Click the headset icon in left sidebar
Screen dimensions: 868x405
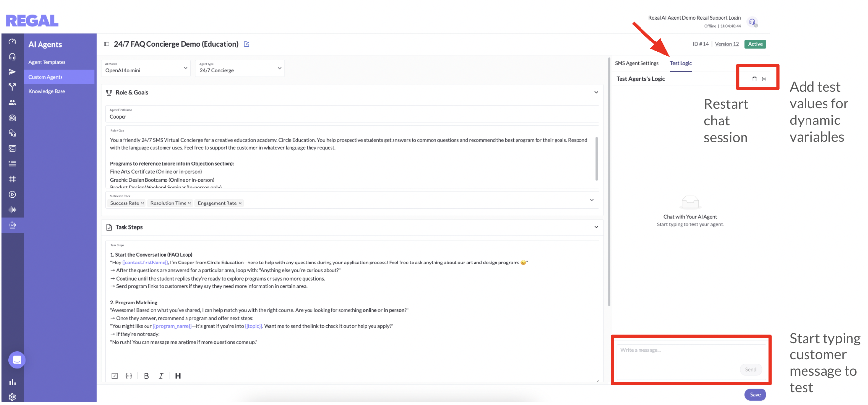click(x=12, y=57)
